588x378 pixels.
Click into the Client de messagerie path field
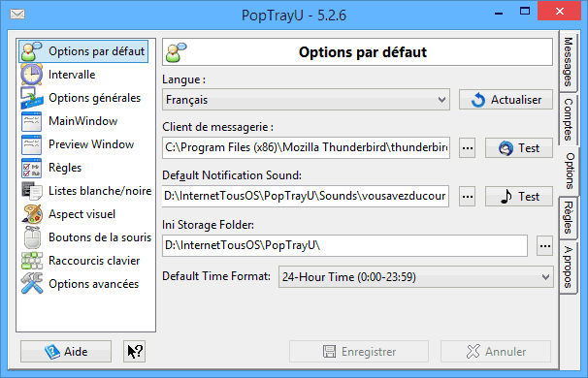click(x=306, y=147)
